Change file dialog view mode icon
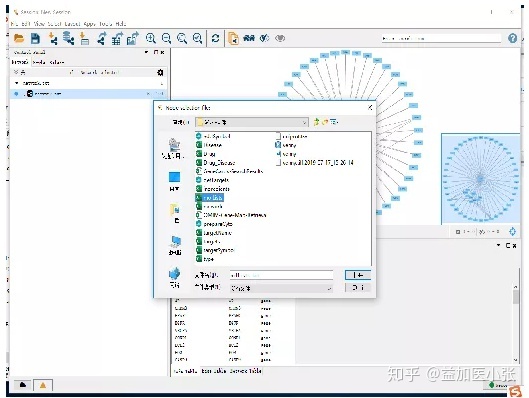529x398 pixels. pyautogui.click(x=334, y=122)
